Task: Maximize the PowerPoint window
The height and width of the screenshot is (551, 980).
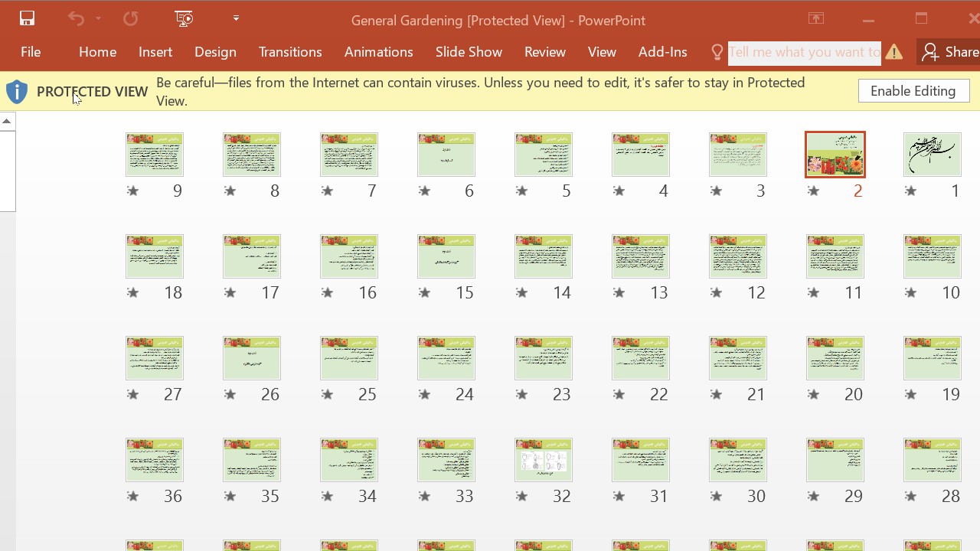Action: click(x=921, y=19)
